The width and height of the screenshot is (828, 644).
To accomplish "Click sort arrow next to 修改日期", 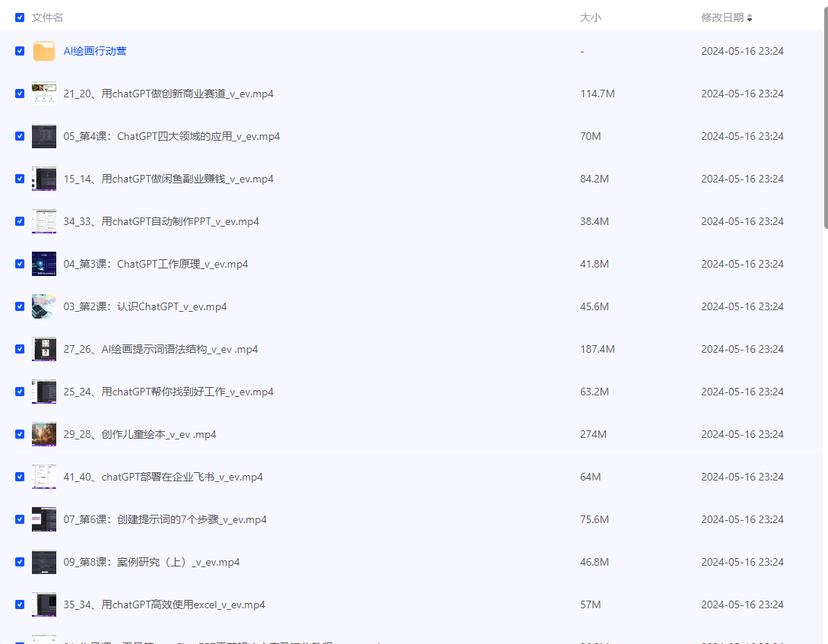I will pos(750,17).
